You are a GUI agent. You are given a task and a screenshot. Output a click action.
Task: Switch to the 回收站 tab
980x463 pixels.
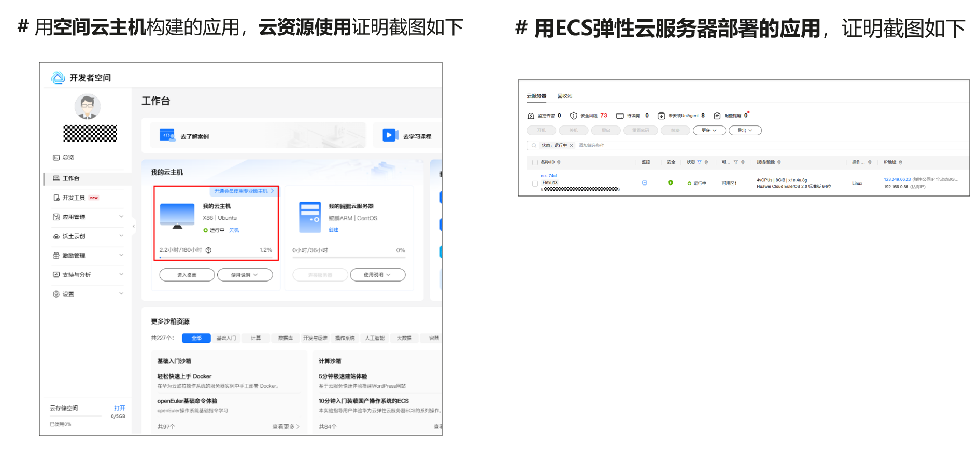click(x=565, y=96)
